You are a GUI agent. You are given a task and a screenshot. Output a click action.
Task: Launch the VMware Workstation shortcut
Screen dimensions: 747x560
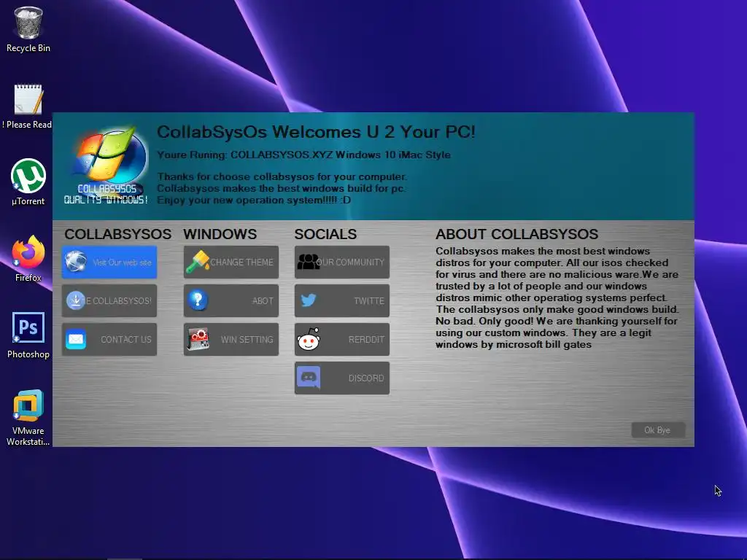(x=28, y=418)
